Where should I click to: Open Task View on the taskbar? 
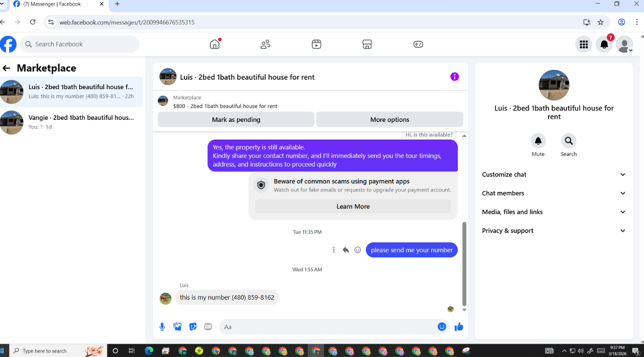132,351
